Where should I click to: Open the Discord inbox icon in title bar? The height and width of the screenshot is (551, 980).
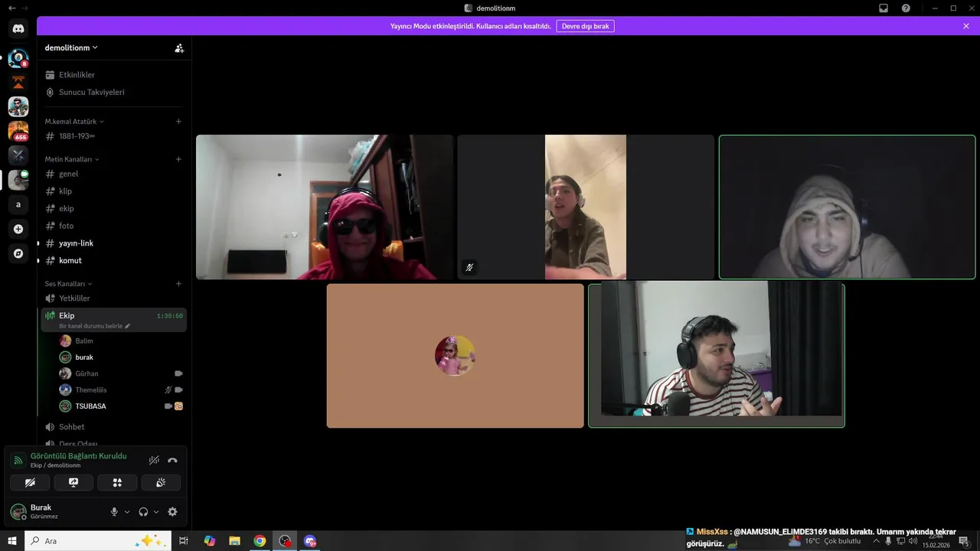point(884,8)
